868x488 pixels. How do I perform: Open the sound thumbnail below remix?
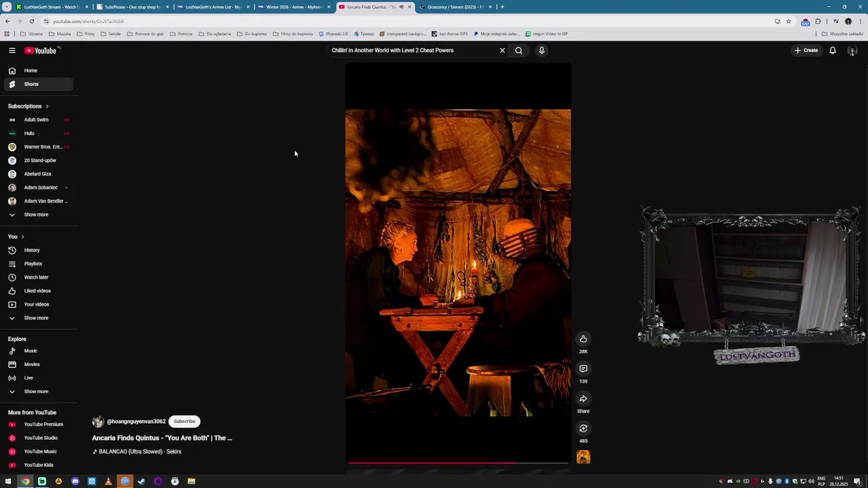pyautogui.click(x=583, y=457)
